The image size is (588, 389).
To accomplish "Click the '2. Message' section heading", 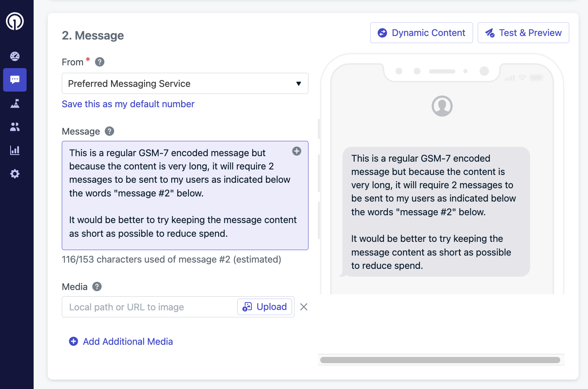I will tap(93, 36).
